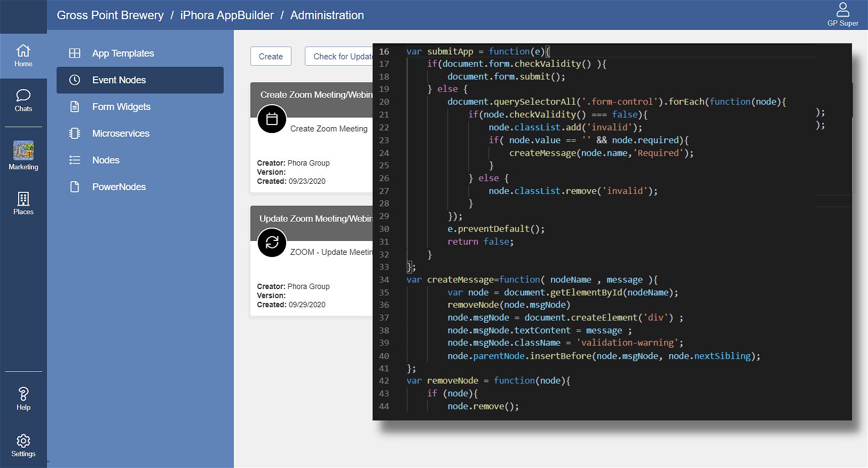The height and width of the screenshot is (468, 868).
Task: Open Form Widgets in the admin menu
Action: click(x=121, y=107)
